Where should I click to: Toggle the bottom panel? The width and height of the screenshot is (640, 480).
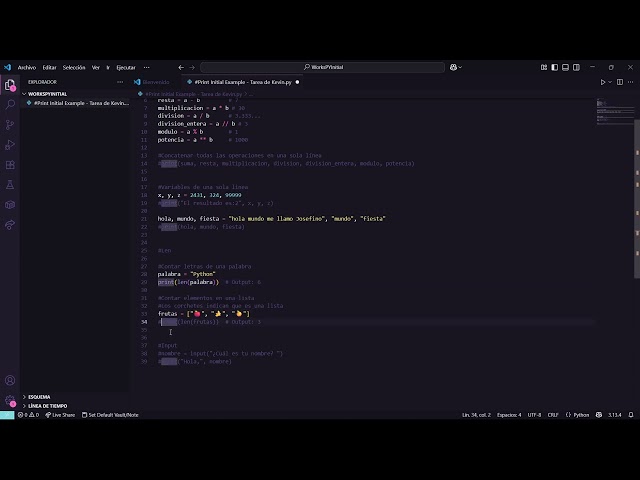pyautogui.click(x=565, y=67)
